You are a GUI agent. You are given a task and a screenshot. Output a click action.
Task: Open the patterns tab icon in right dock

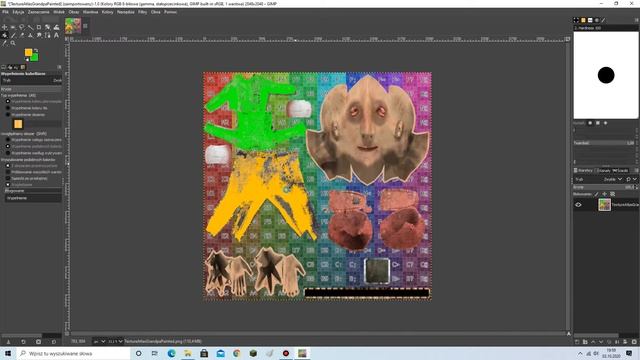click(x=583, y=20)
